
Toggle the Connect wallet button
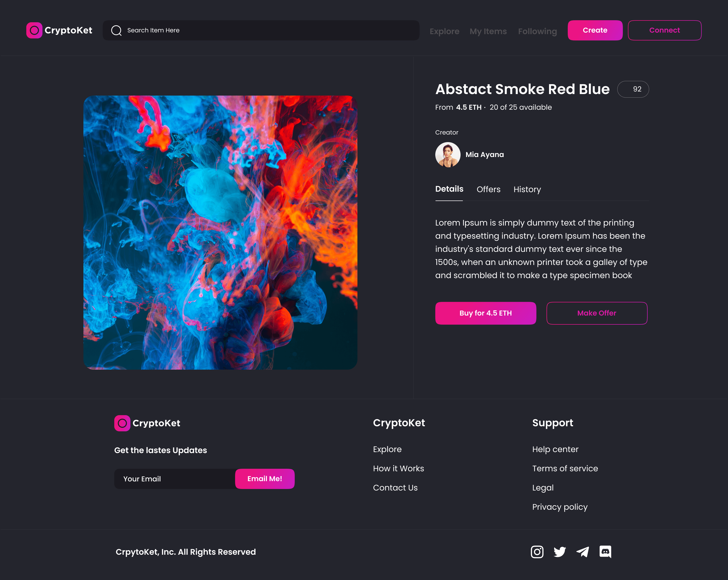point(664,30)
